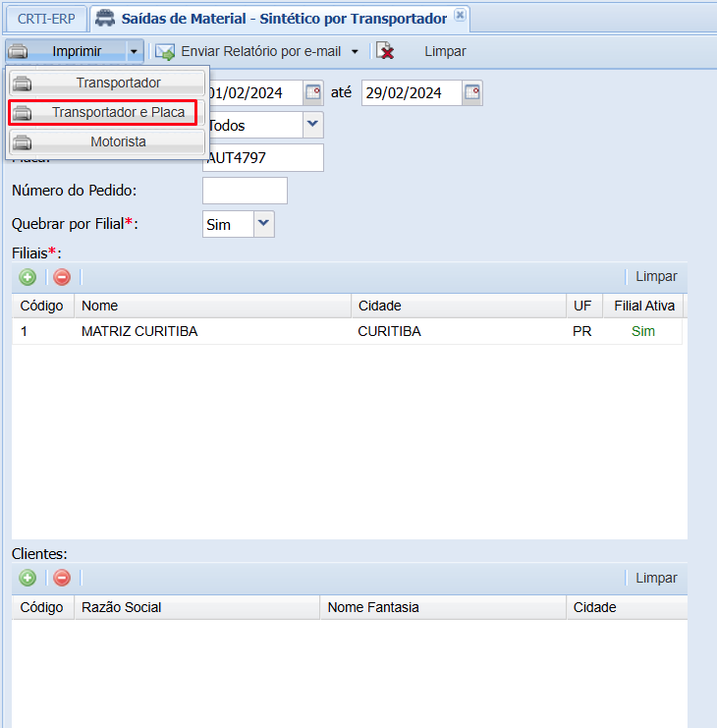Click printer icon beside Motorista option
Screen dimensions: 717x728
click(22, 142)
